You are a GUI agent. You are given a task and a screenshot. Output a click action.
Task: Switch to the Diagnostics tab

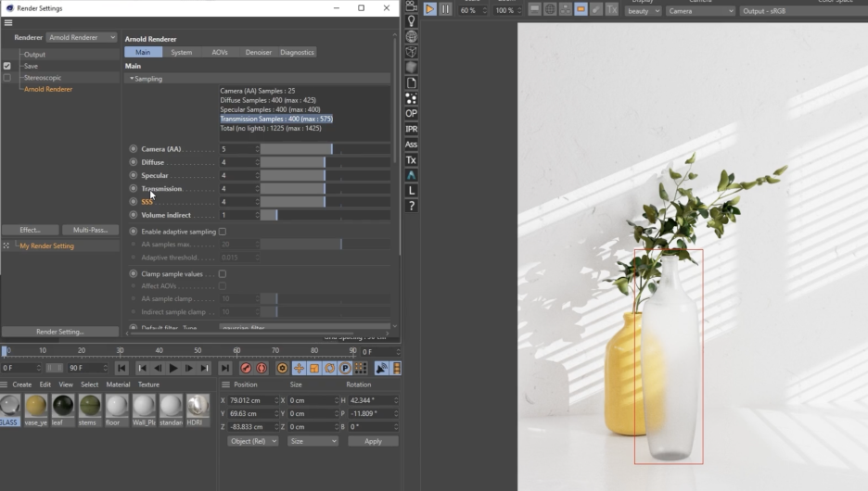(298, 53)
